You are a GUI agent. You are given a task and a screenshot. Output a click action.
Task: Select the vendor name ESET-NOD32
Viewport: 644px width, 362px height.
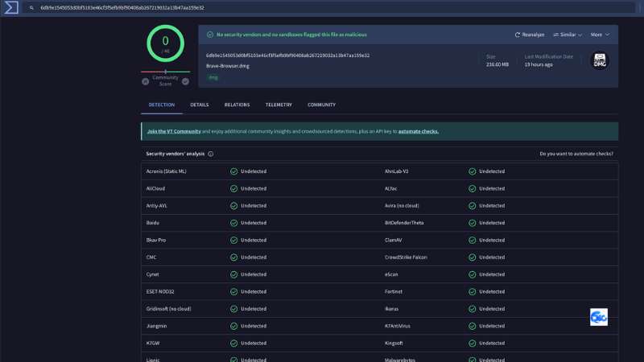(x=160, y=292)
